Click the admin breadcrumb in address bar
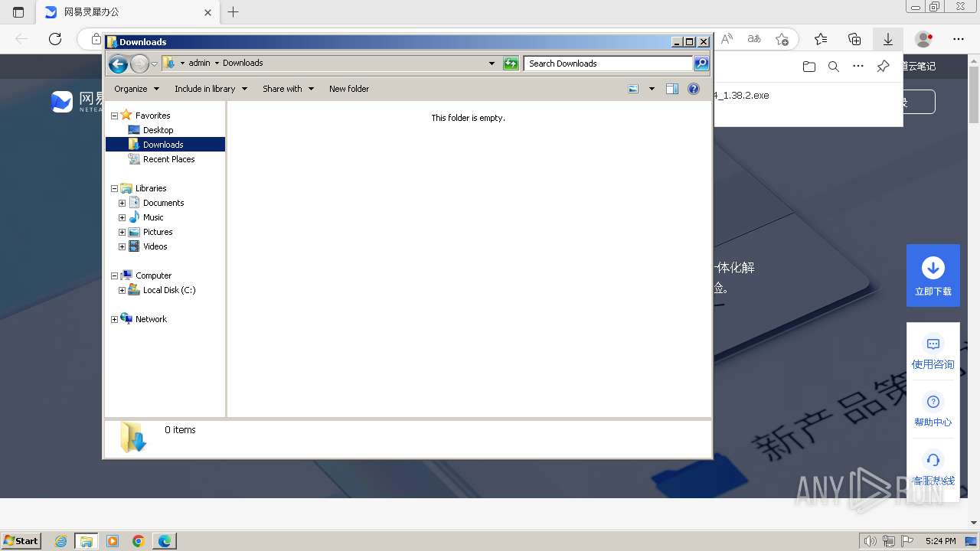Viewport: 980px width, 551px height. 199,63
